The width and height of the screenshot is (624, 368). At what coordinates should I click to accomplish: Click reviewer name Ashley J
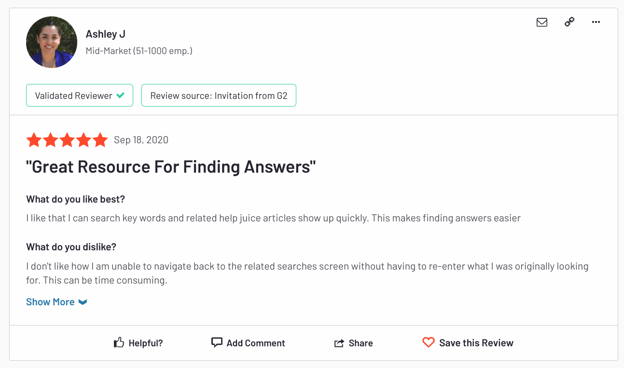click(105, 34)
